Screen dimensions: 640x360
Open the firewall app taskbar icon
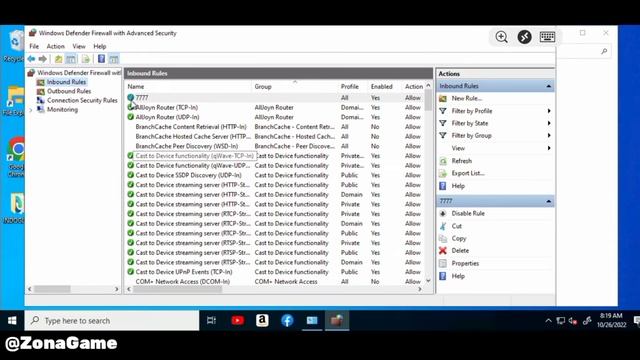[x=337, y=320]
